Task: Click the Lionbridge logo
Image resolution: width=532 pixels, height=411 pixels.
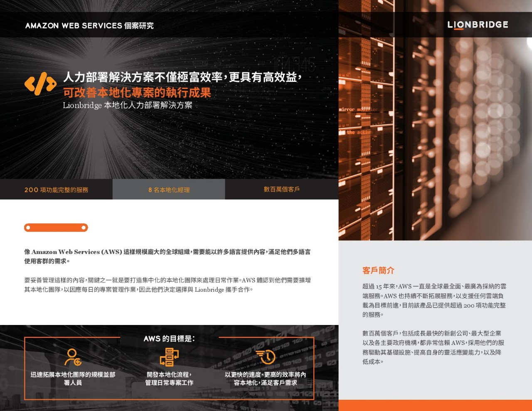Action: (478, 25)
